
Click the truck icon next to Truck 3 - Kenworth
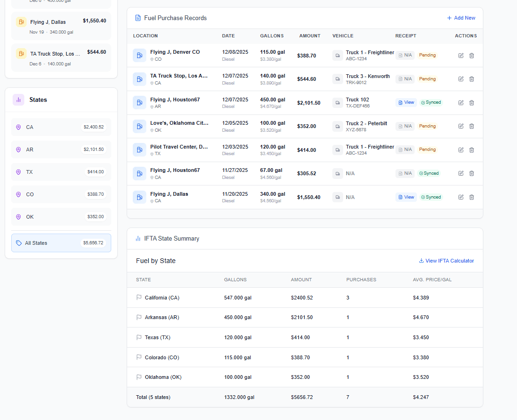[x=337, y=79]
